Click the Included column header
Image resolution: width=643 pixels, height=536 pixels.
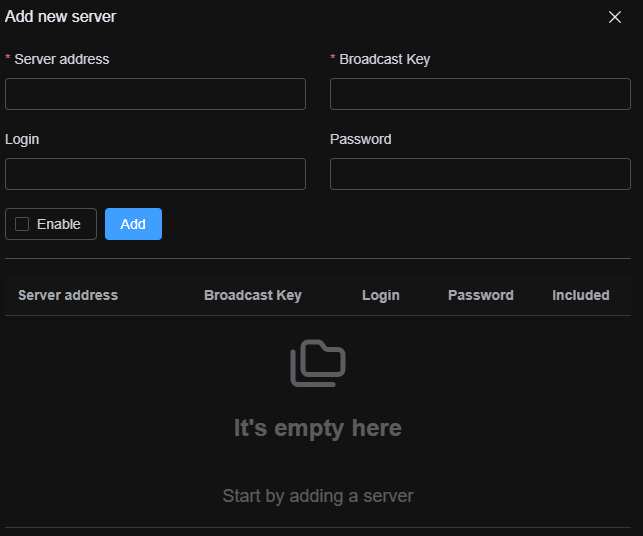tap(581, 295)
